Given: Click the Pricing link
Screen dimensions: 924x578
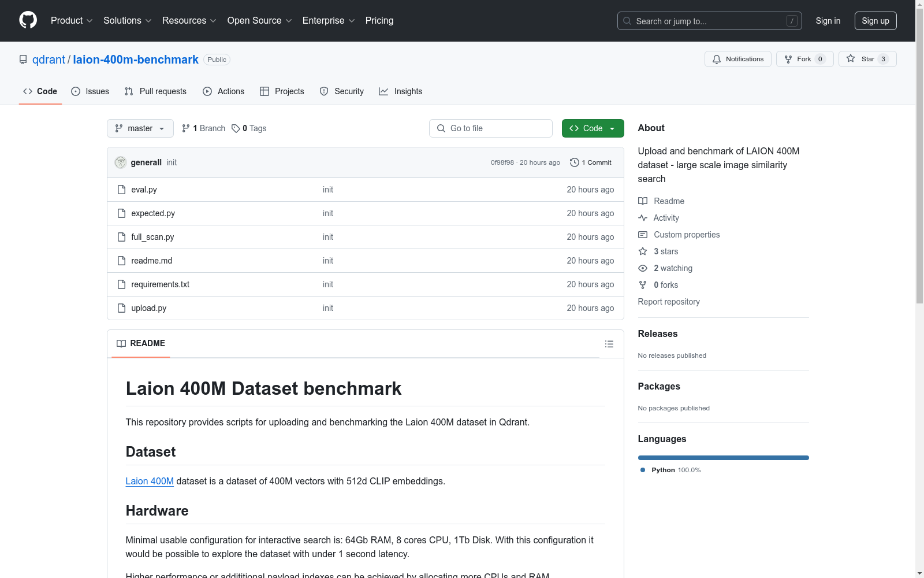Looking at the screenshot, I should pyautogui.click(x=379, y=21).
